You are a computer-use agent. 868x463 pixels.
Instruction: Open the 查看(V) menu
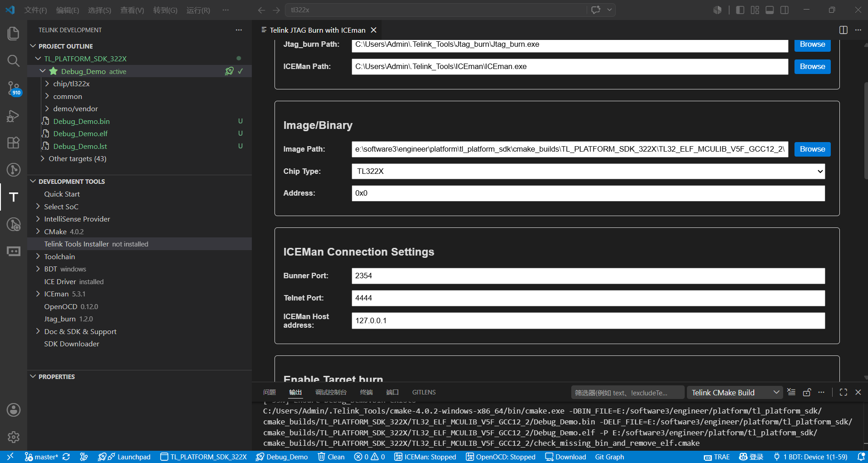[x=132, y=10]
